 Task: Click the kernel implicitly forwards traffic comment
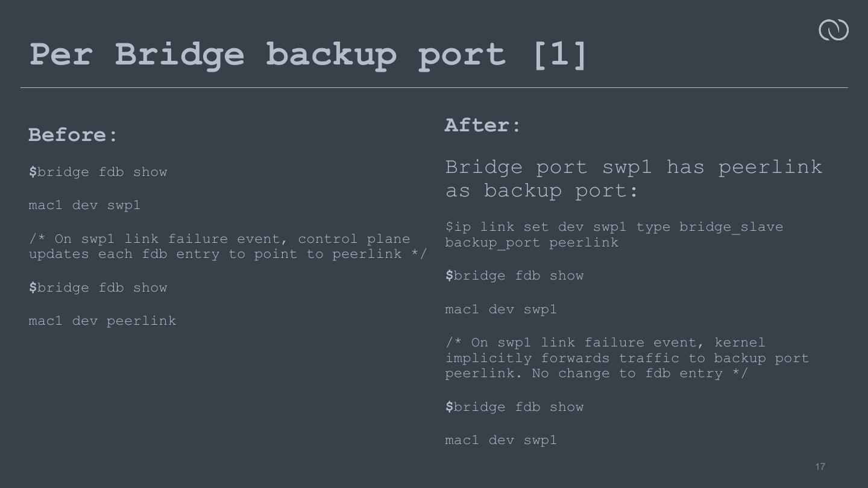627,358
